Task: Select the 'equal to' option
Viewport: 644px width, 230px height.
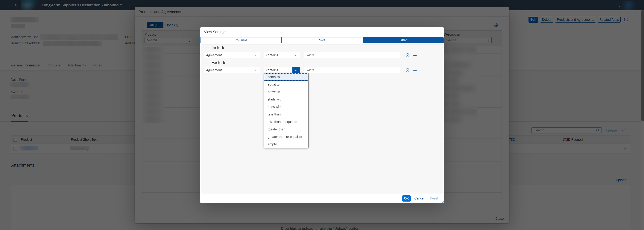Action: point(286,85)
